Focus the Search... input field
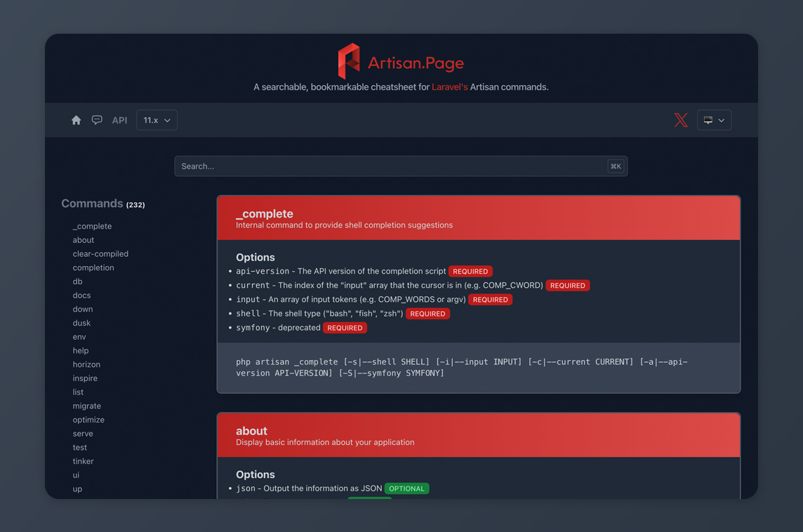 (401, 166)
